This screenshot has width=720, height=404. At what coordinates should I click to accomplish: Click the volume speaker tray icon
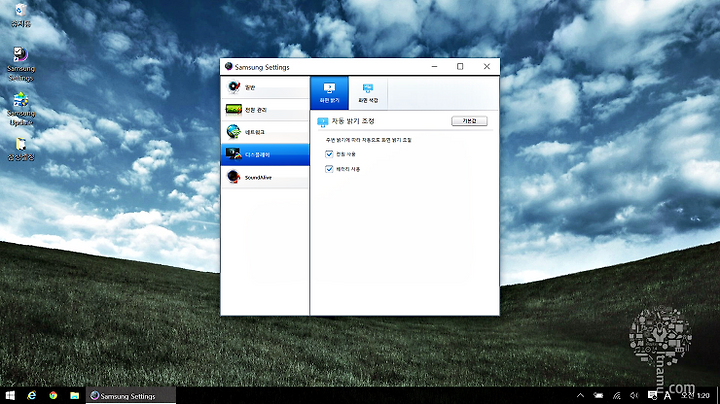634,395
